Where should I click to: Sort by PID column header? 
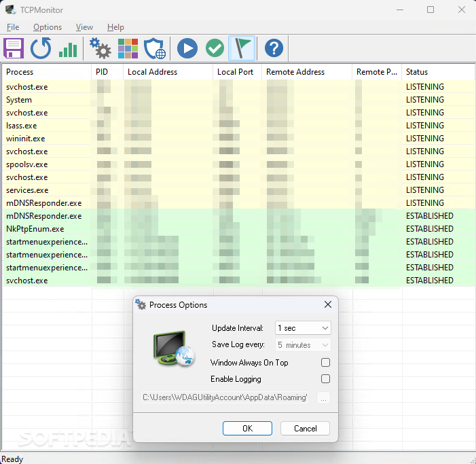click(x=107, y=72)
